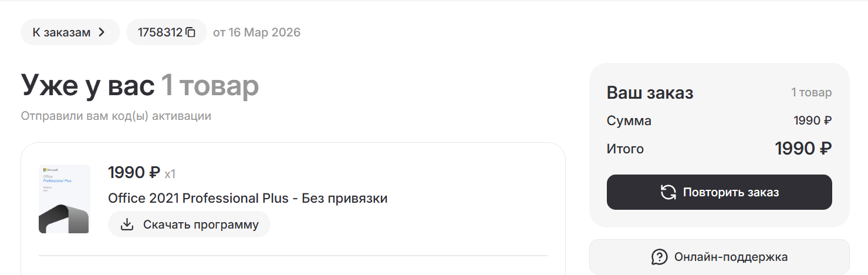This screenshot has width=868, height=275.
Task: Open the Office Professional Plus box thumbnail
Action: (x=64, y=199)
